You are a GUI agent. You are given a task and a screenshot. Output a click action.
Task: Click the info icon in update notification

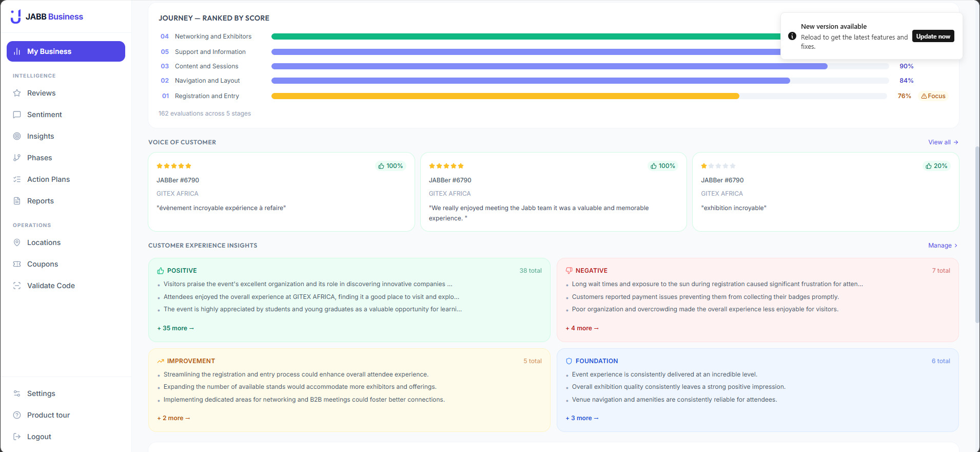click(x=792, y=36)
